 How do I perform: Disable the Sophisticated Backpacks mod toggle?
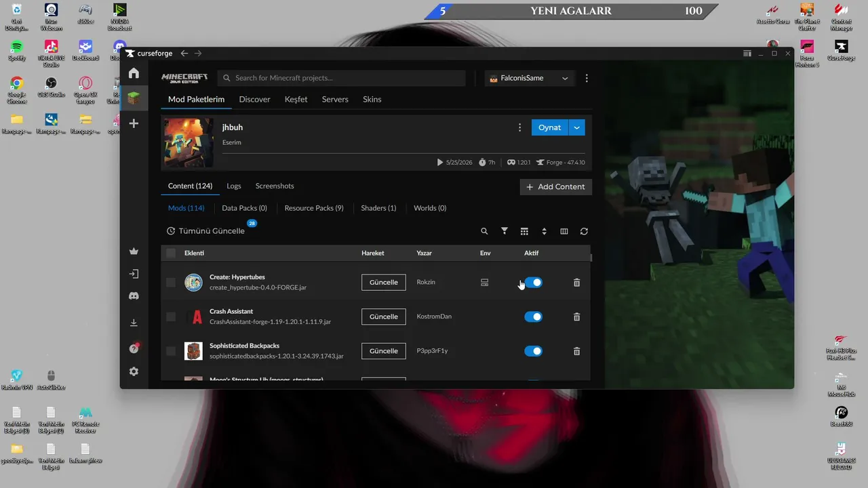[534, 351]
